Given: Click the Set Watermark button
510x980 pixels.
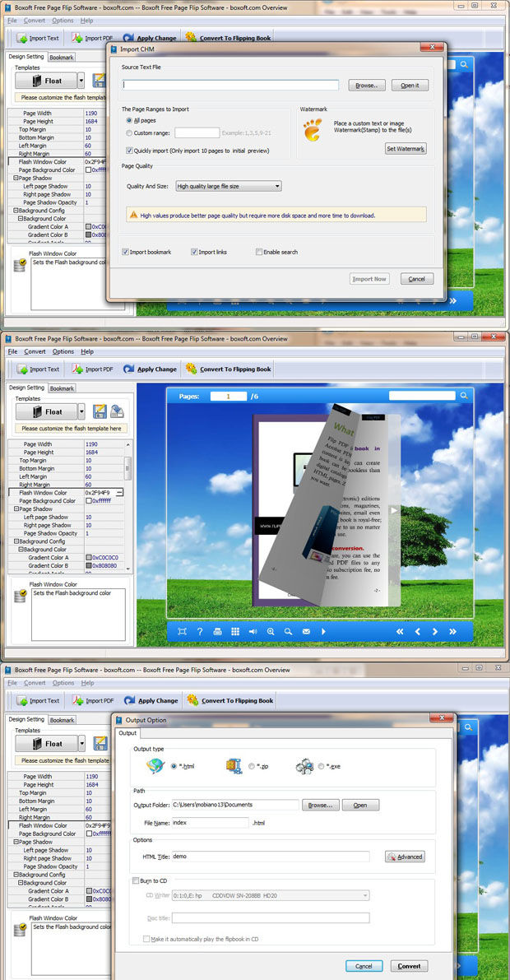Looking at the screenshot, I should pyautogui.click(x=406, y=149).
